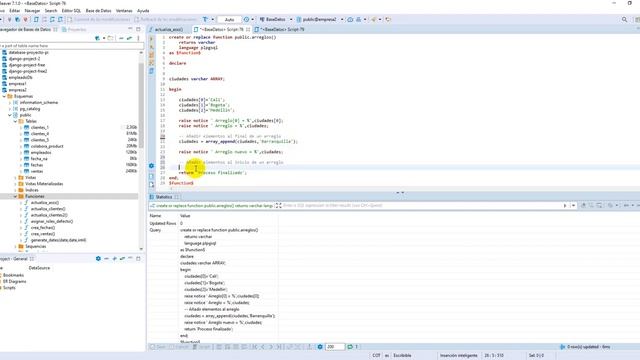The width and height of the screenshot is (640, 360).
Task: Select the ER Diagrams project item
Action: (x=14, y=282)
